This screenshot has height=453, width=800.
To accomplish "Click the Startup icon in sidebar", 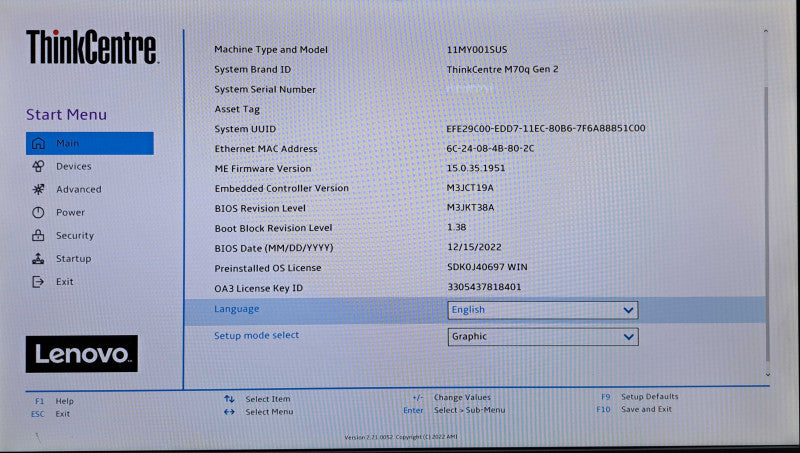I will pyautogui.click(x=38, y=259).
